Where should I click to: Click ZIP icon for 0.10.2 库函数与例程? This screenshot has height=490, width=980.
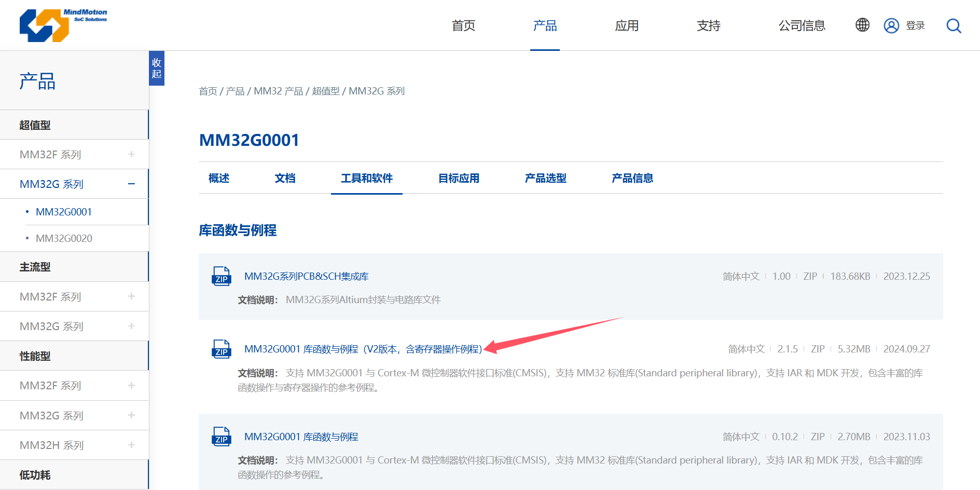point(222,437)
